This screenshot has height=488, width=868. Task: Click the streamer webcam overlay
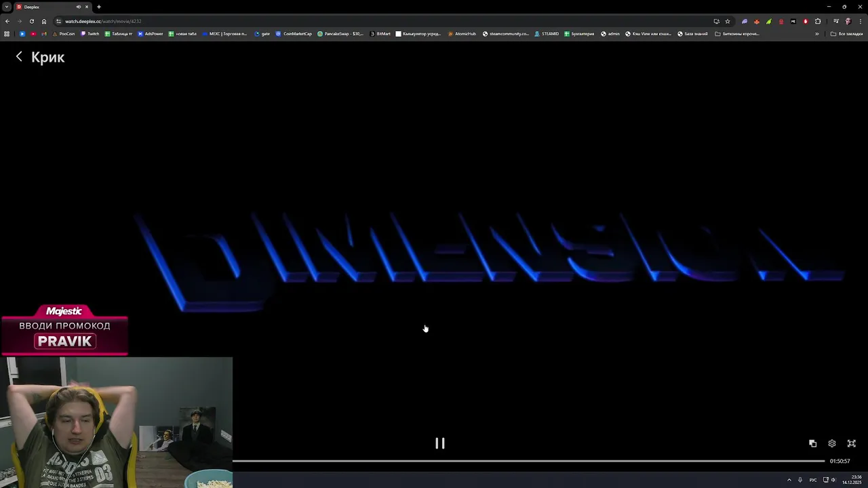tap(117, 422)
